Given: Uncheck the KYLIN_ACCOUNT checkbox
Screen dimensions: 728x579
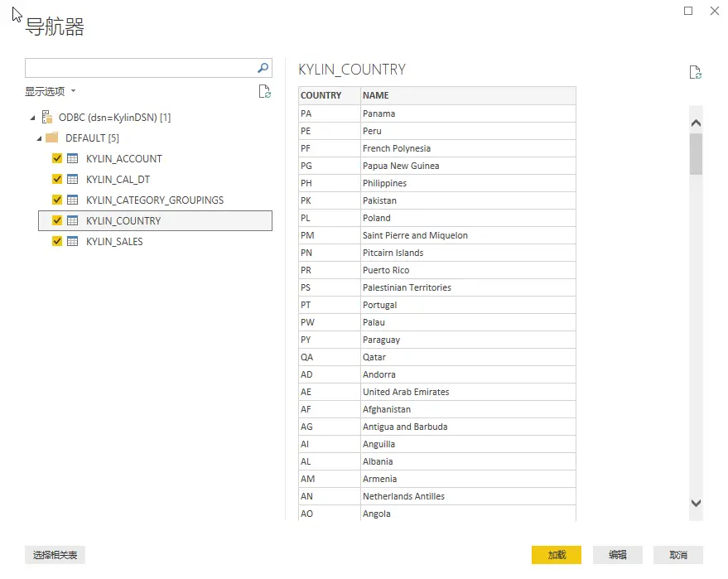Looking at the screenshot, I should pos(57,158).
